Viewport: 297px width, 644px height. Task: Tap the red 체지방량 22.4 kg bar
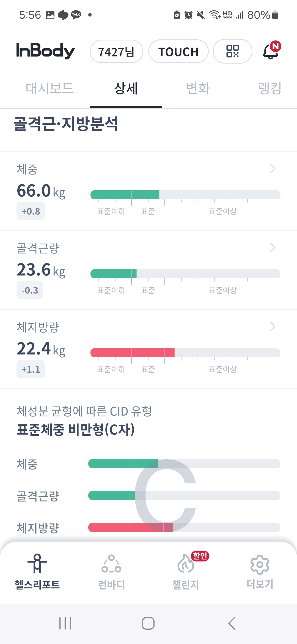point(133,353)
